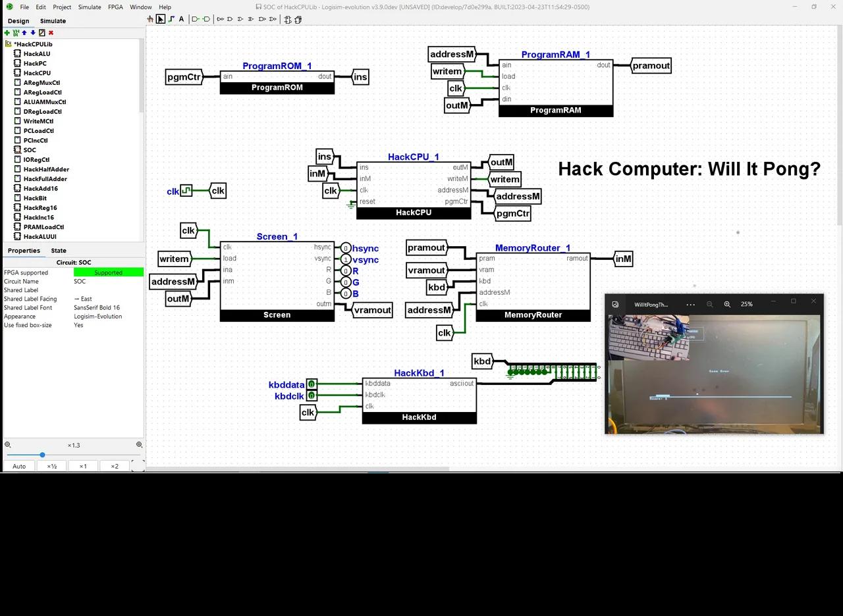Select the Wiring tool
Viewport: 843px width, 616px height.
coord(171,19)
